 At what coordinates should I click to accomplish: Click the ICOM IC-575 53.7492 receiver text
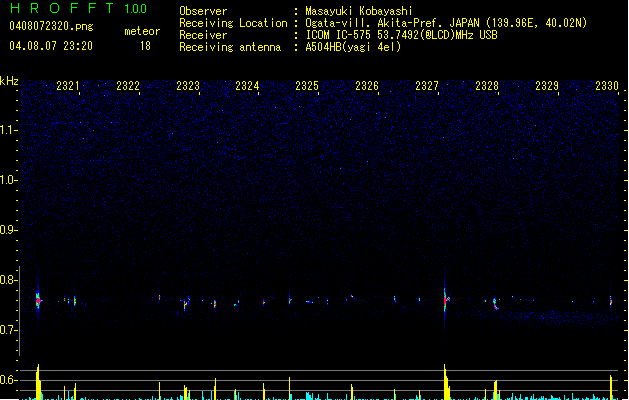(x=401, y=35)
